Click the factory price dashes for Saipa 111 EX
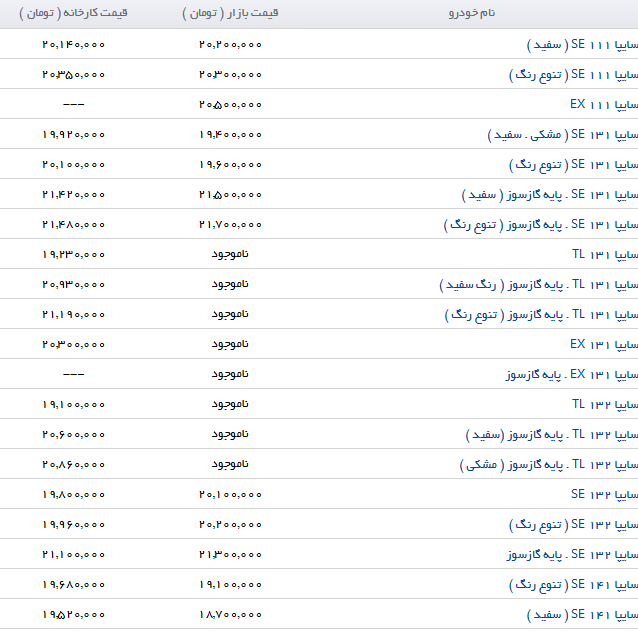The width and height of the screenshot is (638, 635). tap(74, 105)
